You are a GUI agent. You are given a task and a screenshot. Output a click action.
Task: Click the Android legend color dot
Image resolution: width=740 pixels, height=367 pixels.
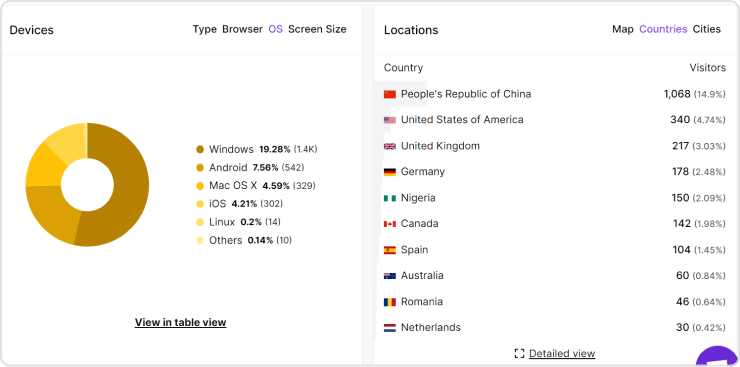[200, 167]
